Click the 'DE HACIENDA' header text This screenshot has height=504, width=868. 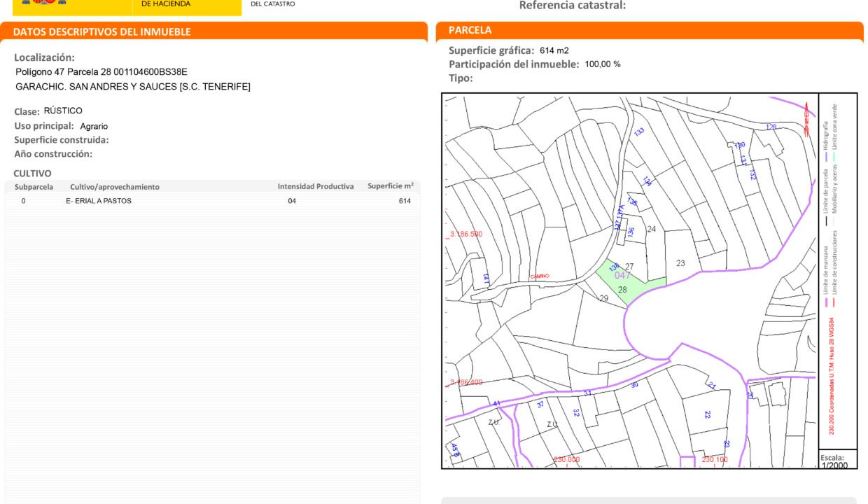pos(166,4)
